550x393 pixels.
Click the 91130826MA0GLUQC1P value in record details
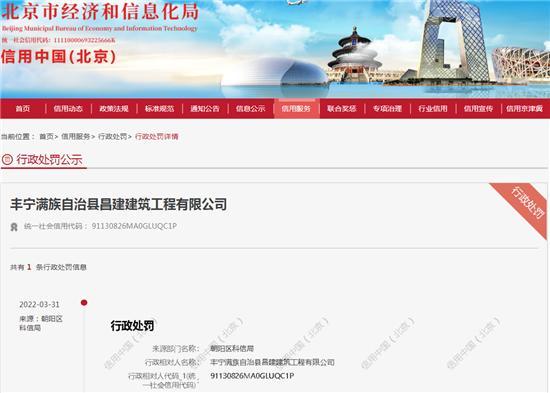pos(252,376)
